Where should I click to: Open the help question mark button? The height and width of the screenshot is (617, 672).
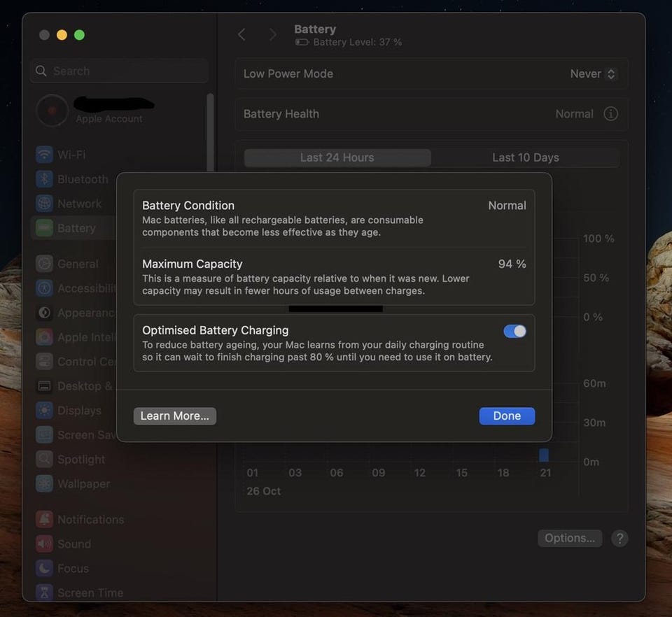[619, 538]
